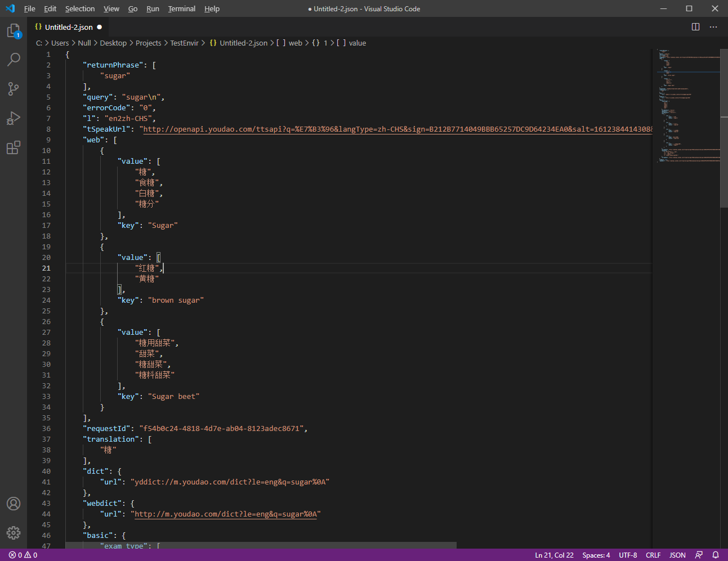
Task: Open the View menu
Action: [x=111, y=8]
